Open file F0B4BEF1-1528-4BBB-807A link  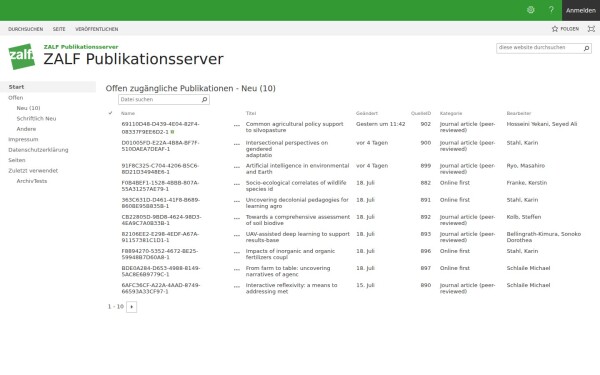[160, 186]
